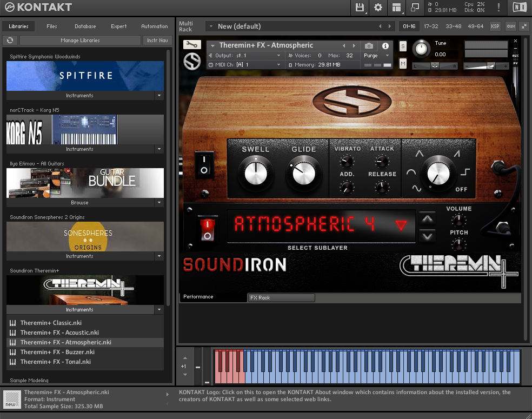Expand Theremin+ Instruments dropdown arrow
This screenshot has height=419, width=532.
pos(159,309)
